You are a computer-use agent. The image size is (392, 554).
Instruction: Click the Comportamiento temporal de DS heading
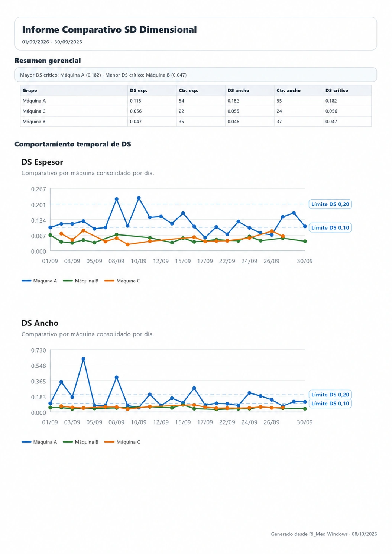[73, 144]
